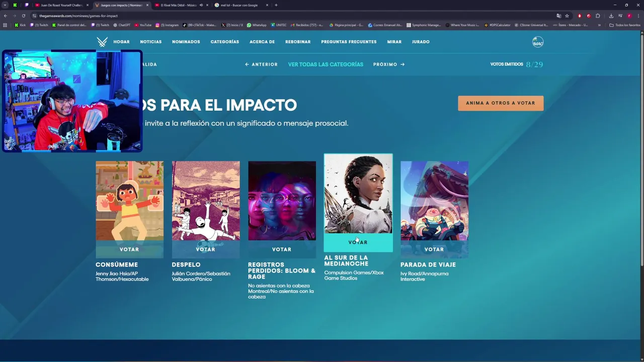
Task: Close the Juegos con impacto tab
Action: (147, 5)
